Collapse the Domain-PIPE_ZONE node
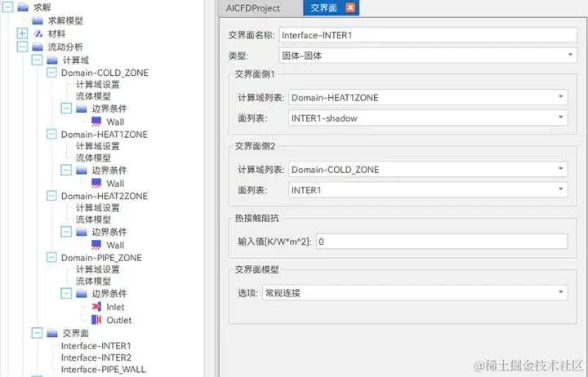Image resolution: width=588 pixels, height=377 pixels. (51, 257)
